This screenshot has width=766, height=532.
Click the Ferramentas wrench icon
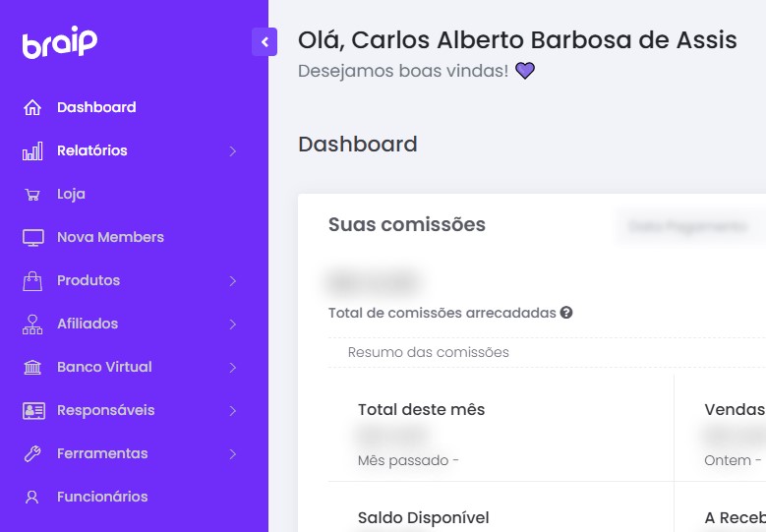coord(32,453)
